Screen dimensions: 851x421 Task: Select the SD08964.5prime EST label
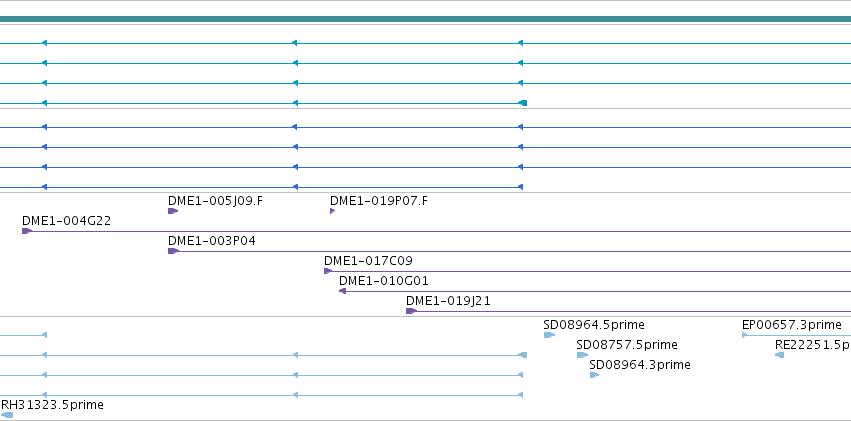click(594, 326)
